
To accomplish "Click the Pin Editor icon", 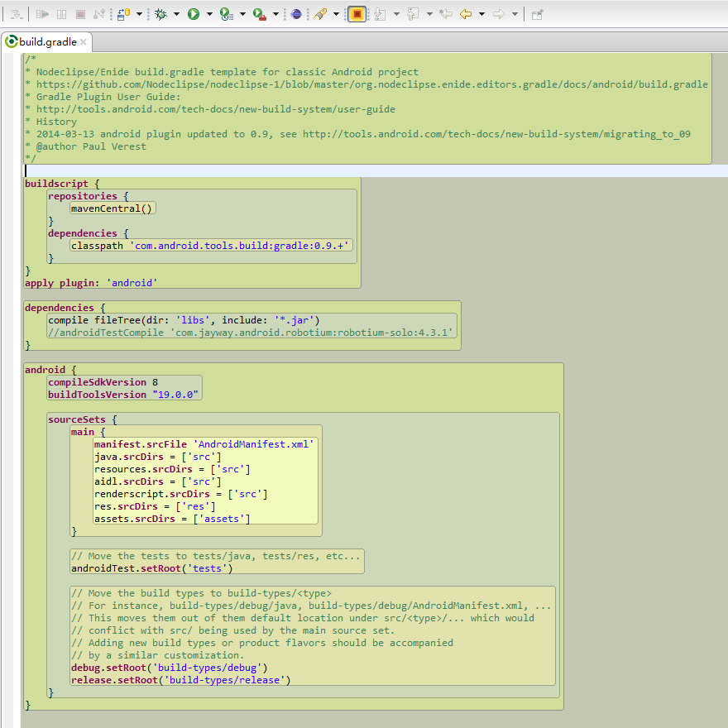I will [x=537, y=14].
